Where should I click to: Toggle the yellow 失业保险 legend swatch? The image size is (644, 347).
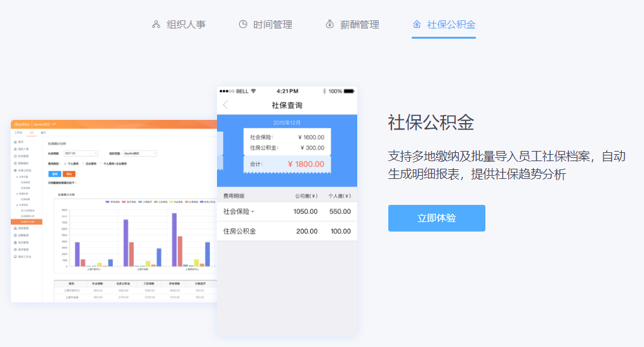coord(171,202)
